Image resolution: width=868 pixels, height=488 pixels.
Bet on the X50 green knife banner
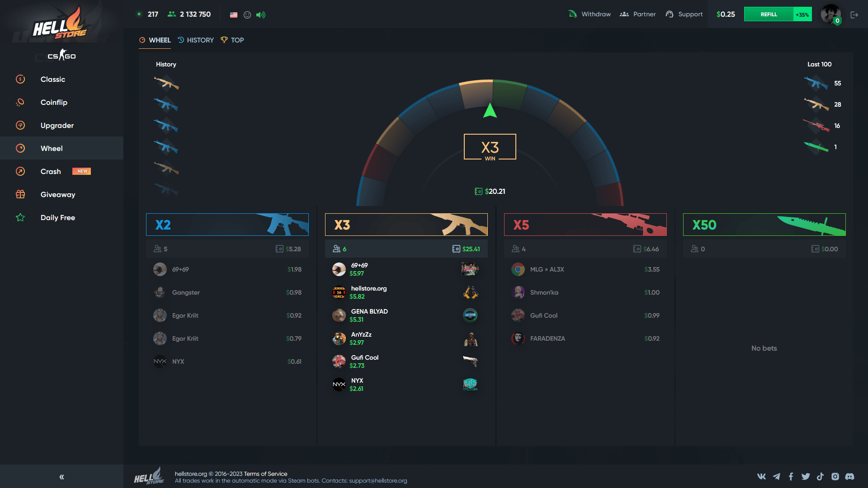point(764,225)
